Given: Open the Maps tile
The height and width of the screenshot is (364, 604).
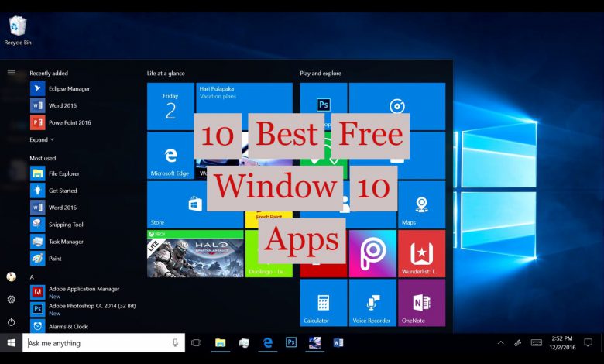Looking at the screenshot, I should click(x=422, y=204).
